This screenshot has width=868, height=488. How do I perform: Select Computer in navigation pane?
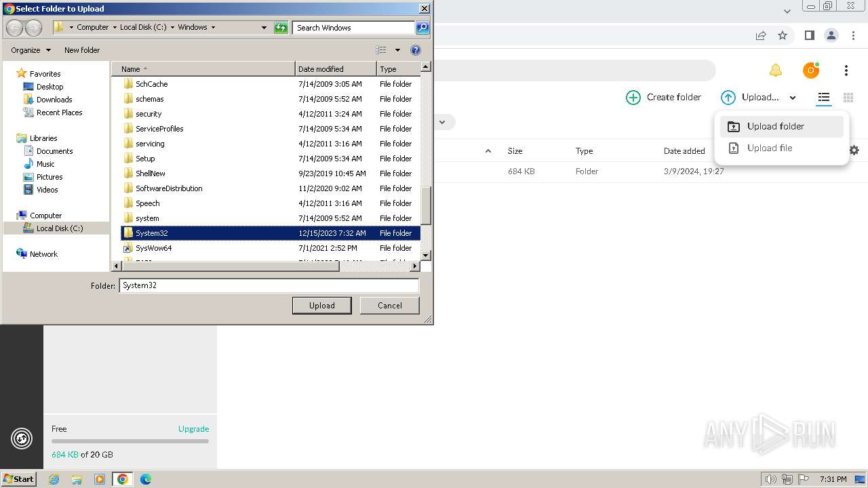(x=45, y=216)
